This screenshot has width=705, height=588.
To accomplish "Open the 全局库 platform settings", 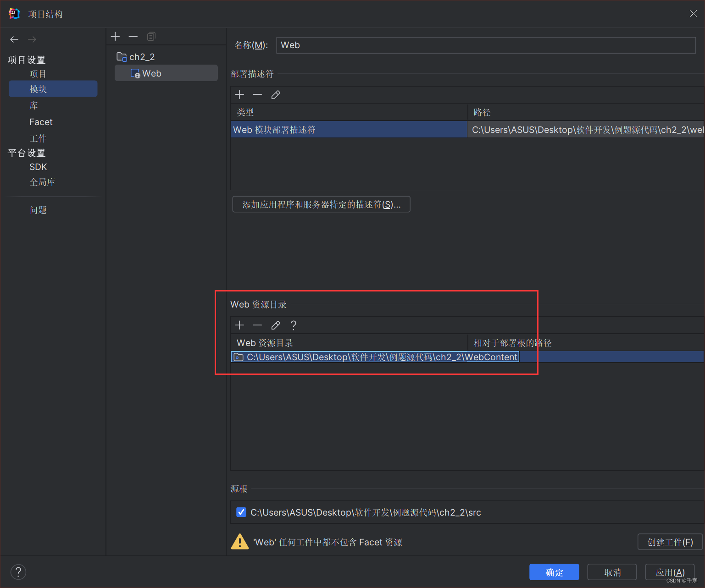I will click(43, 182).
